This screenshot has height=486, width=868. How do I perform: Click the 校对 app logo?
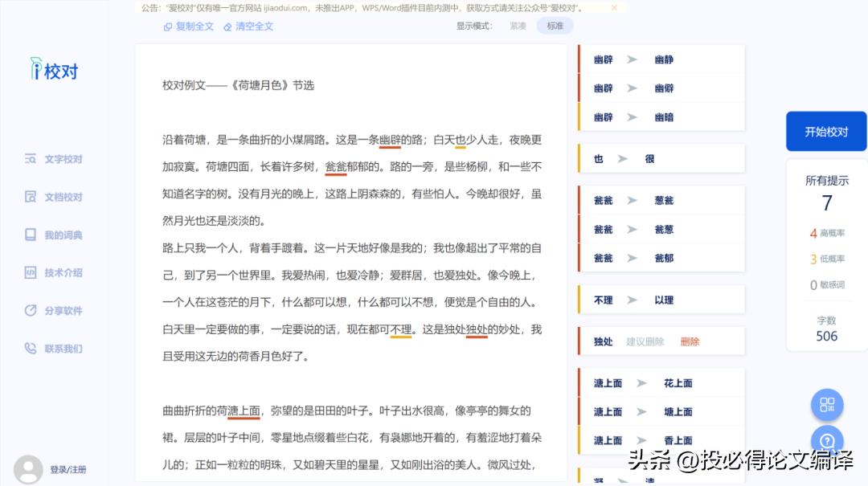(51, 70)
